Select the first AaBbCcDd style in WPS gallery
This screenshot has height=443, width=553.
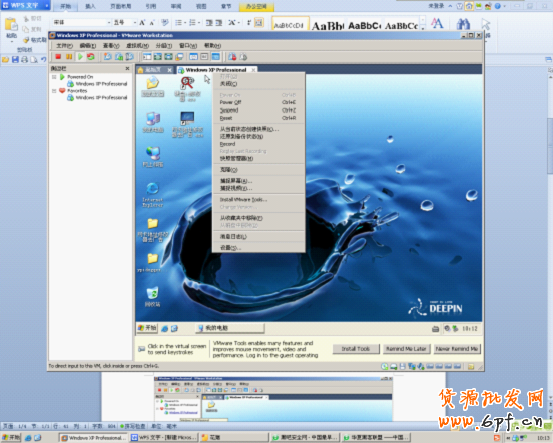[290, 25]
